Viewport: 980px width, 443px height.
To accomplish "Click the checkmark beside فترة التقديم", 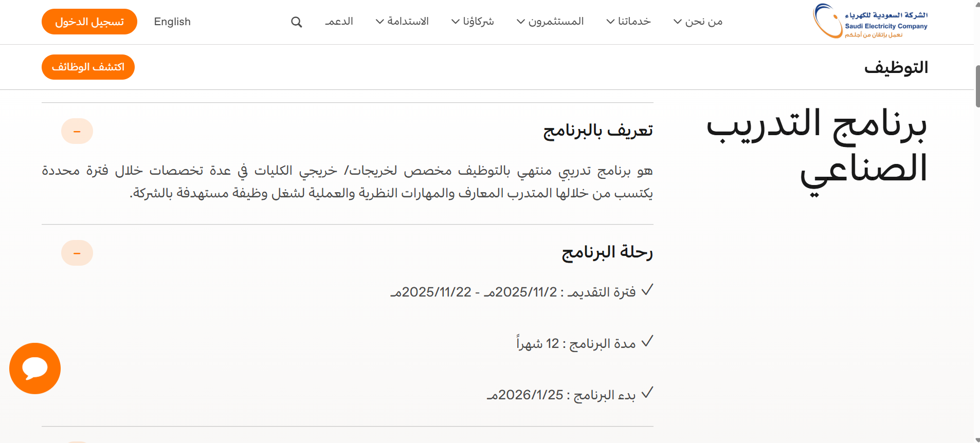I will pos(647,290).
